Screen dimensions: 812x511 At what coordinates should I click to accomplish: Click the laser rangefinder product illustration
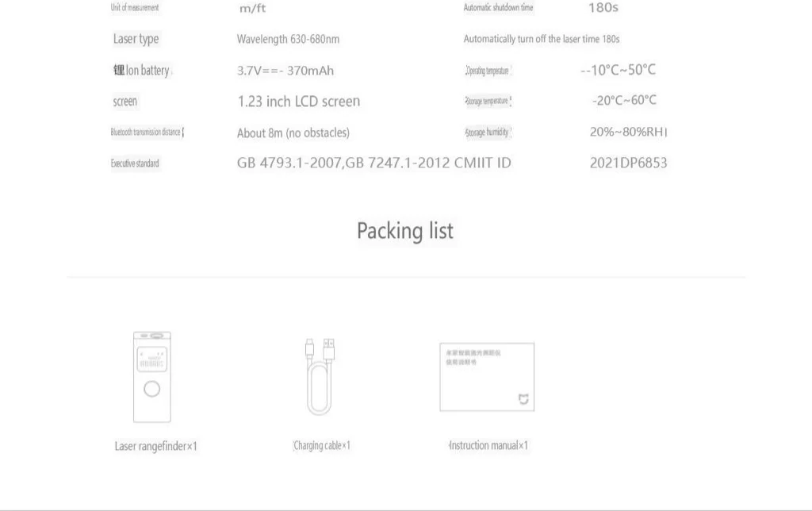(x=152, y=378)
